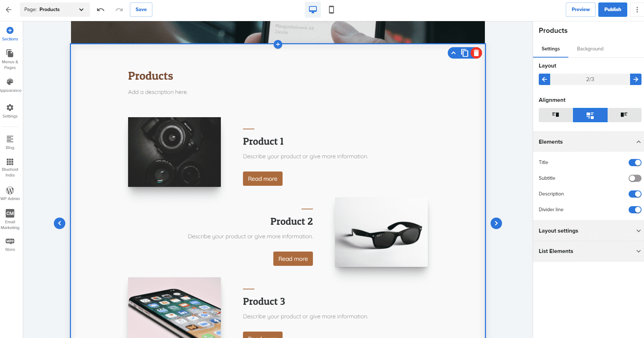The width and height of the screenshot is (644, 338).
Task: Disable the Title element toggle
Action: (635, 163)
